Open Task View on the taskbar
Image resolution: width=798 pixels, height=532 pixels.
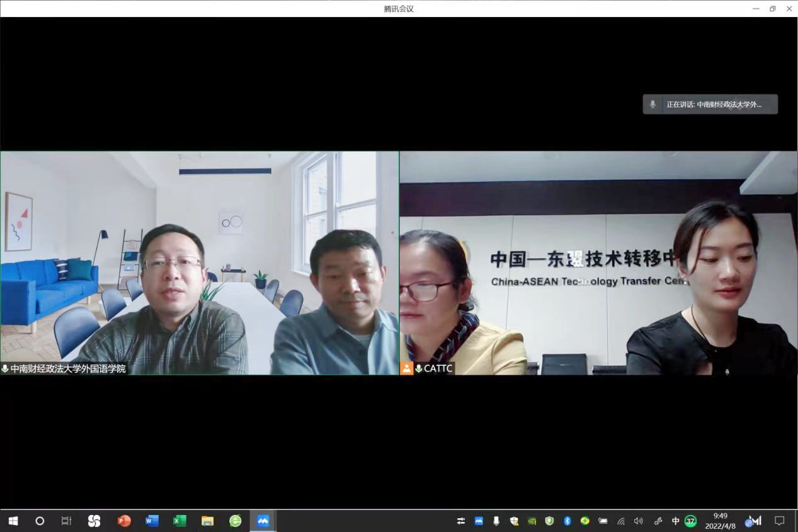(66, 521)
